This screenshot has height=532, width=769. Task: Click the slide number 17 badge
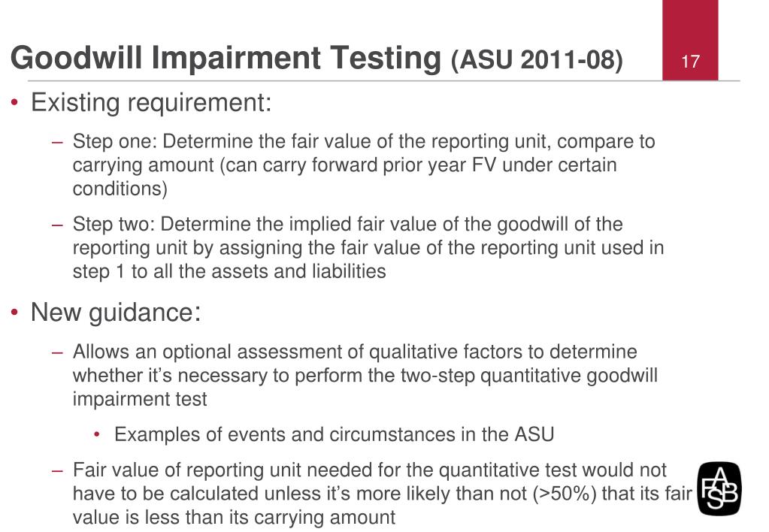pyautogui.click(x=690, y=41)
